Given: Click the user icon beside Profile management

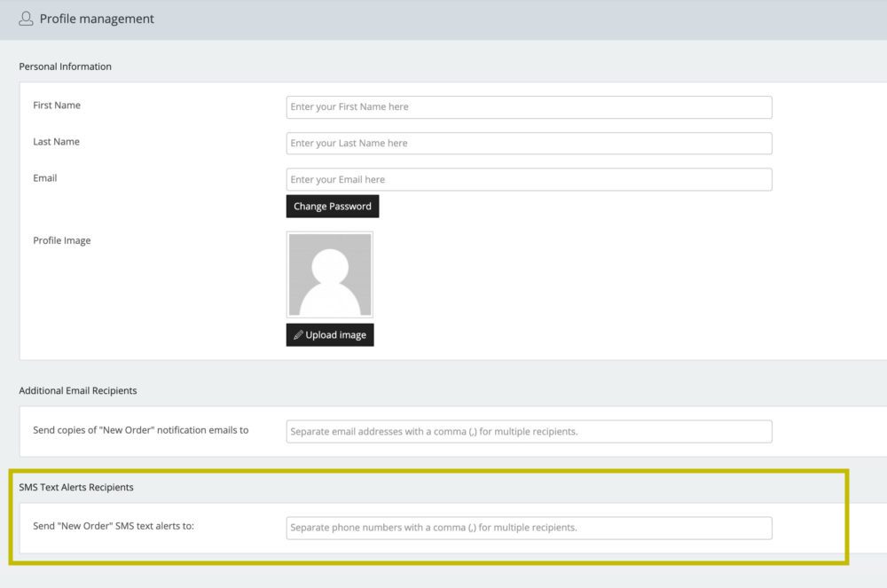Looking at the screenshot, I should tap(26, 19).
